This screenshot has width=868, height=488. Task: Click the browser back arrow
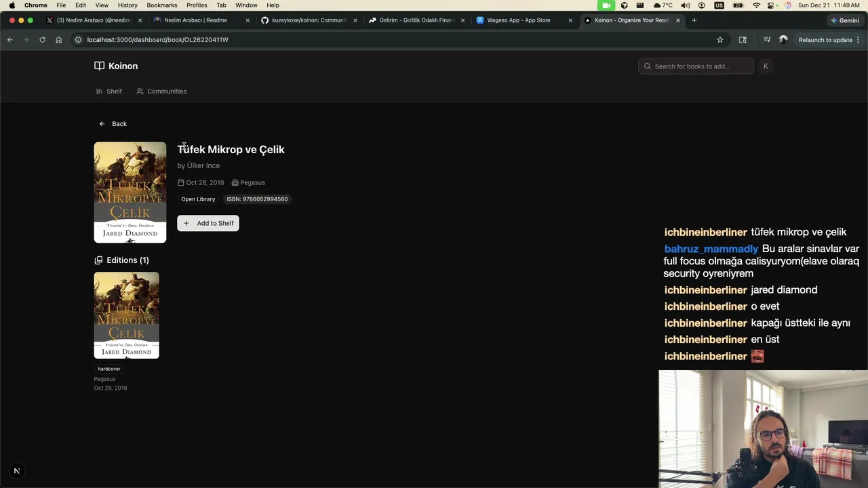tap(10, 39)
